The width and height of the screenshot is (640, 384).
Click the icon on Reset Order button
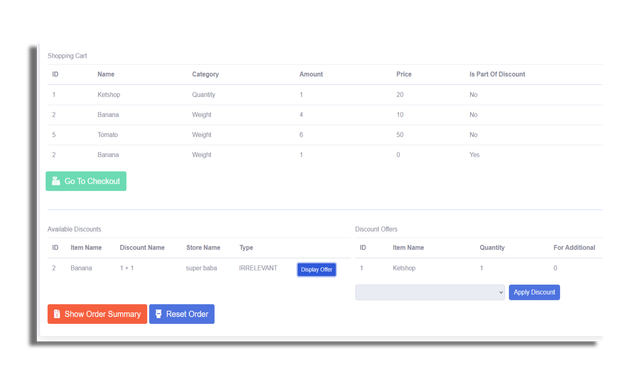point(158,314)
